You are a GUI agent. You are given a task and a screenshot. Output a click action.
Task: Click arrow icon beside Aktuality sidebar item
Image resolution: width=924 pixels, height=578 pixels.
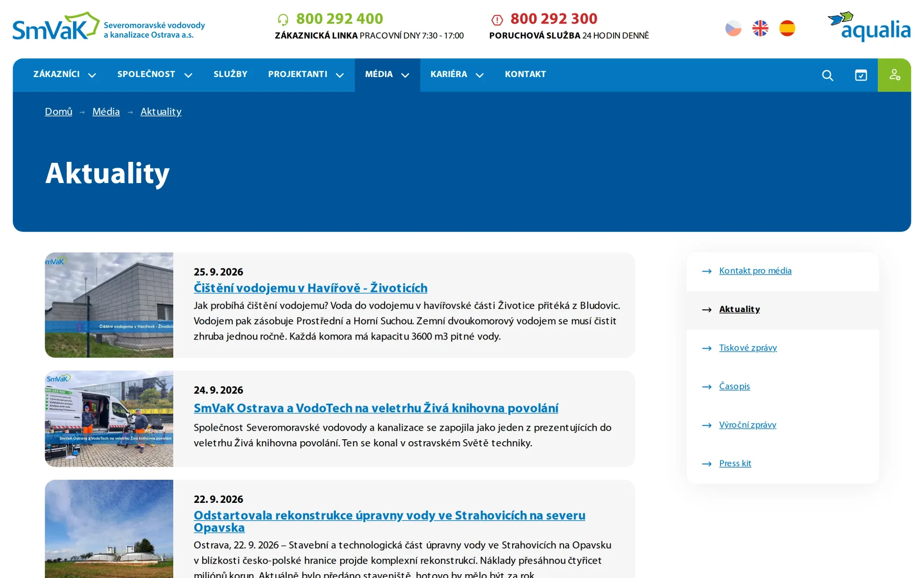pyautogui.click(x=706, y=310)
